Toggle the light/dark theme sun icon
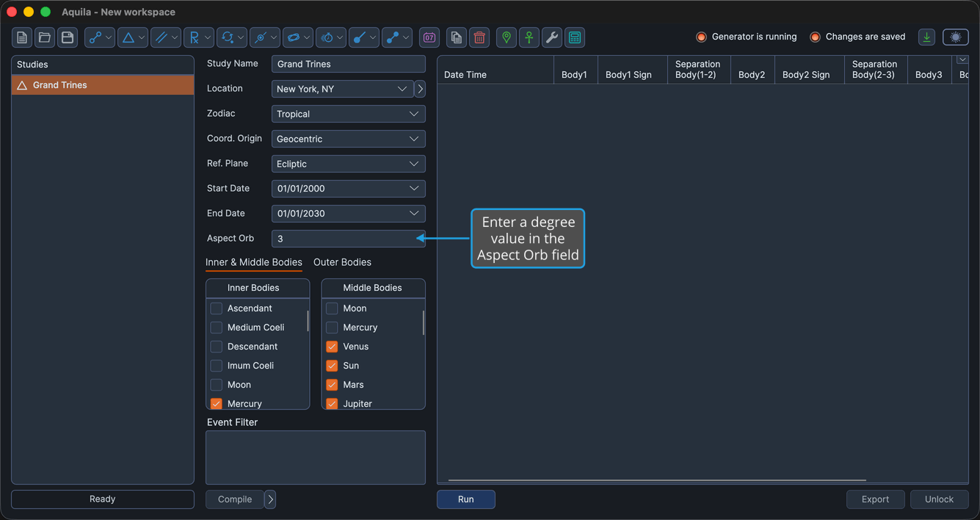The height and width of the screenshot is (520, 980). point(956,37)
